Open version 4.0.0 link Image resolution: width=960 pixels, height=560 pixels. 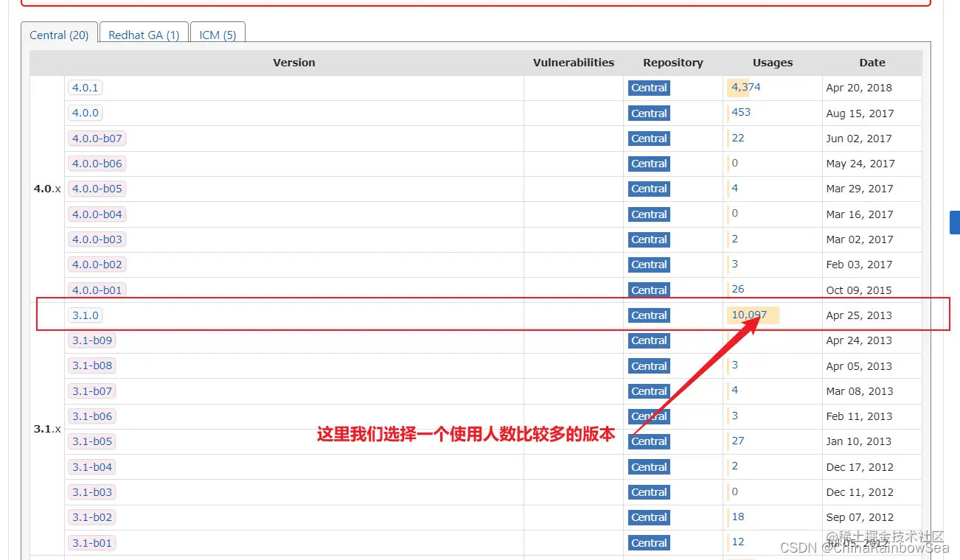coord(85,113)
